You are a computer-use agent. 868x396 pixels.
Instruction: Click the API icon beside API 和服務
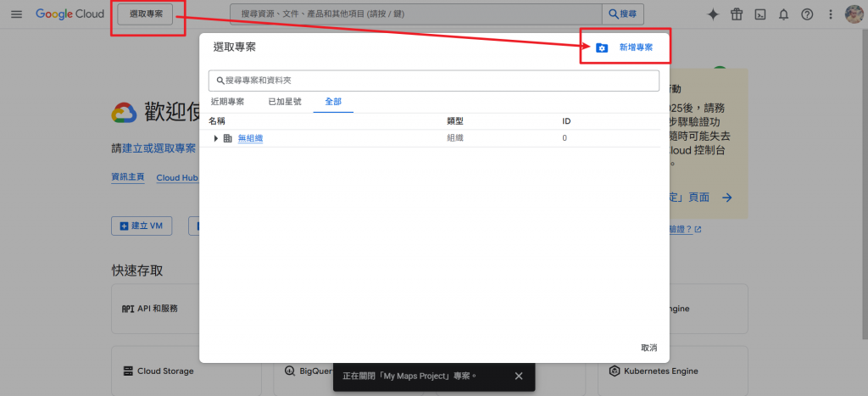128,309
